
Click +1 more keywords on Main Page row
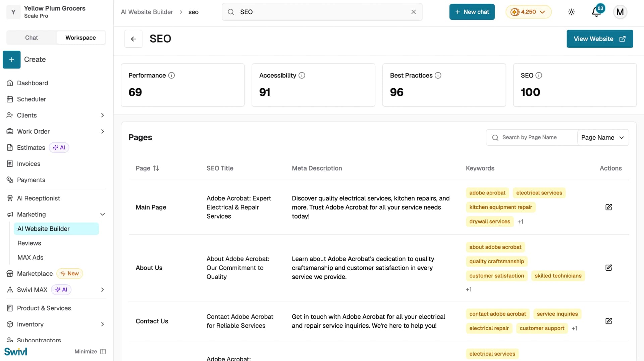coord(520,222)
